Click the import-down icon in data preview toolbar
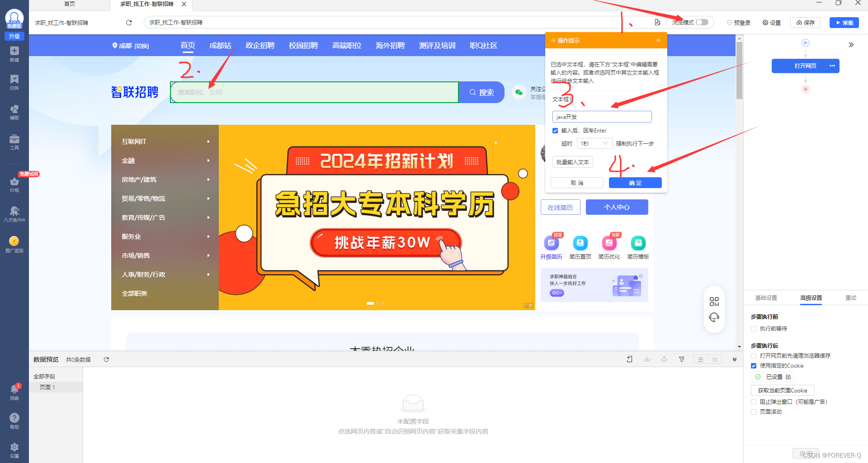The width and height of the screenshot is (868, 463). click(x=647, y=359)
